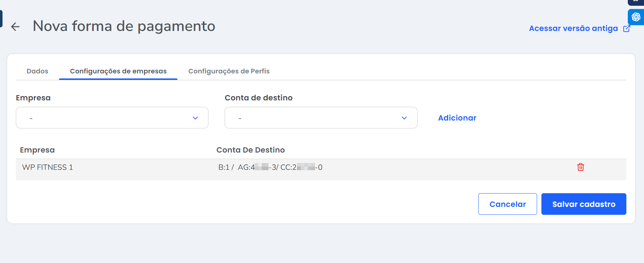Open the Configurações de Perfis tab

(229, 71)
